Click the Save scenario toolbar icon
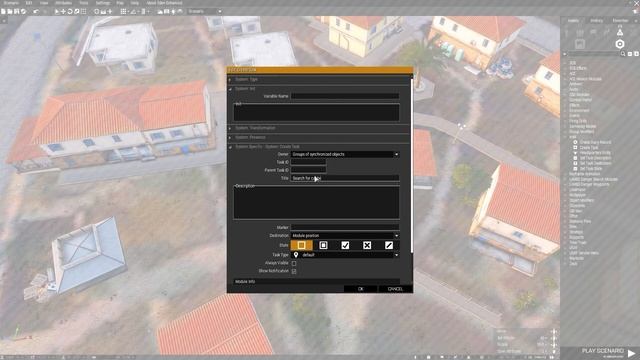The height and width of the screenshot is (360, 640). click(17, 11)
